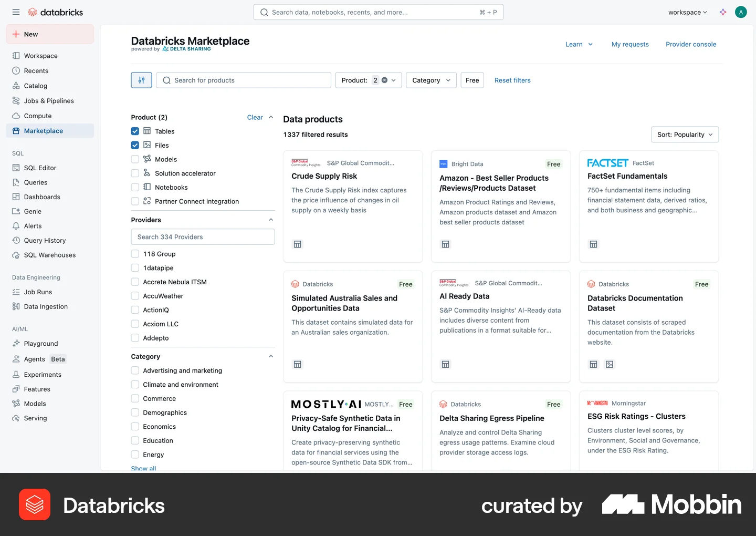
Task: Click the New button
Action: [50, 34]
